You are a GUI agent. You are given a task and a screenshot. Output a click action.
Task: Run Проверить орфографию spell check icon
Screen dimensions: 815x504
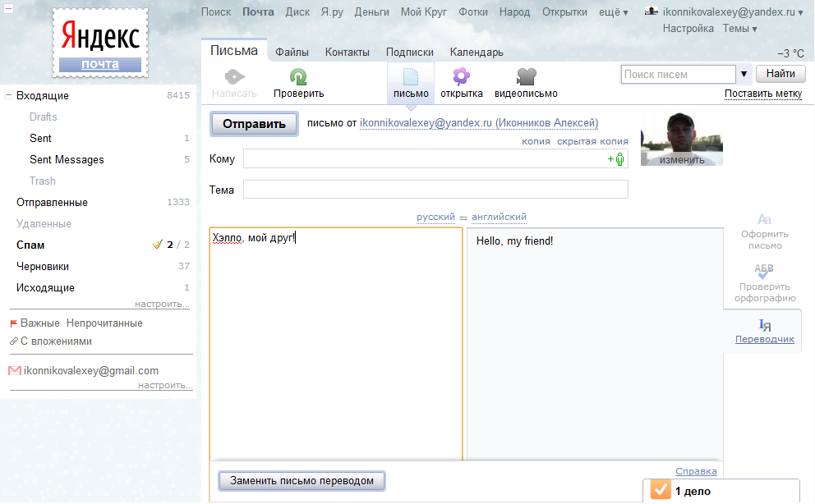point(764,270)
